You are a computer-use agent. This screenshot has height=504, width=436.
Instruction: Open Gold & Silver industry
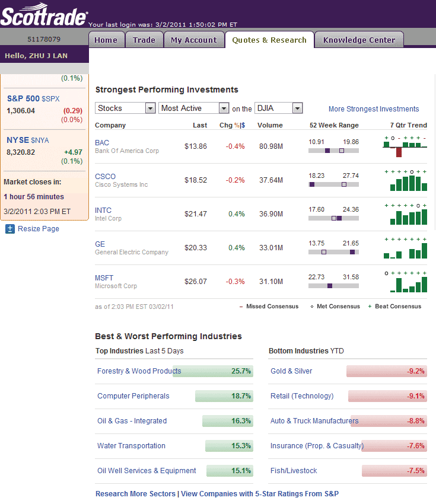(x=291, y=371)
